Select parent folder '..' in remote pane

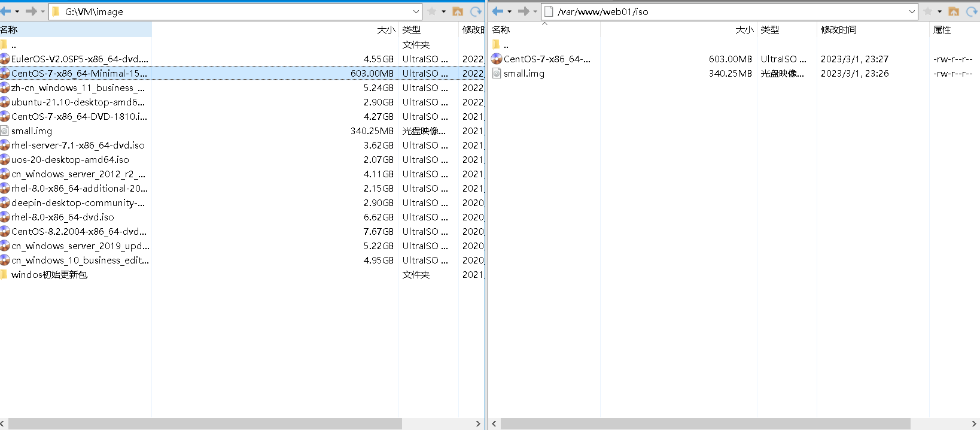pyautogui.click(x=496, y=44)
